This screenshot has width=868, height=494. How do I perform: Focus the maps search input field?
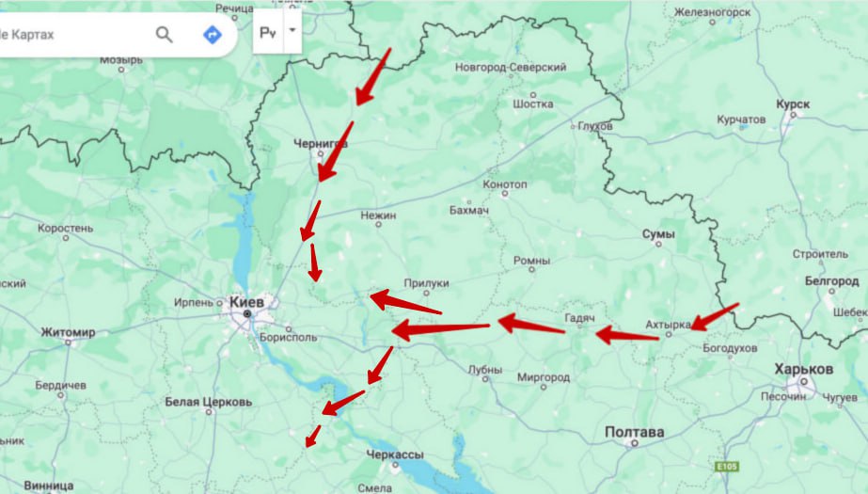click(x=72, y=34)
